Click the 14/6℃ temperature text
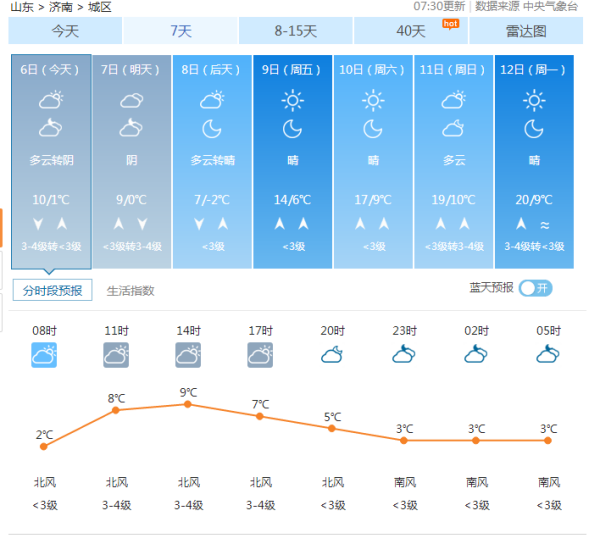 [292, 200]
